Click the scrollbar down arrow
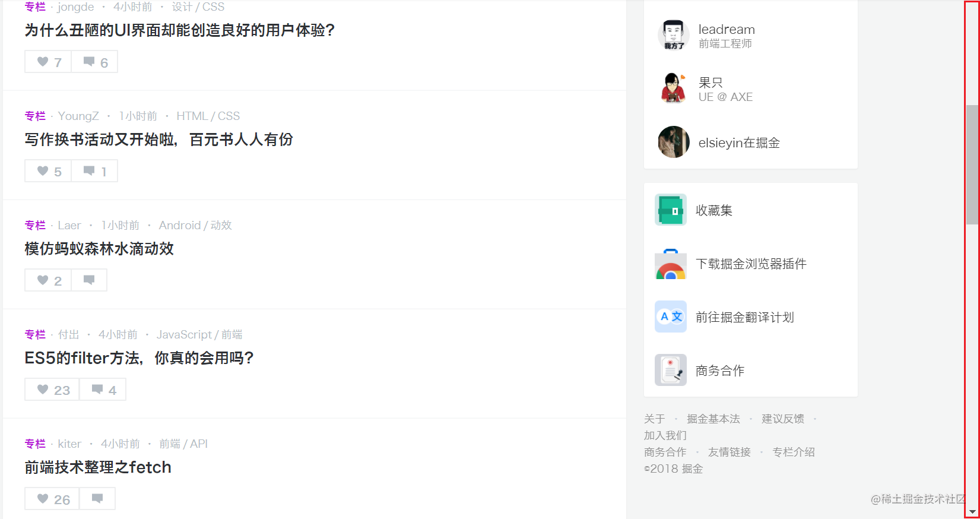This screenshot has height=519, width=980. coord(972,512)
